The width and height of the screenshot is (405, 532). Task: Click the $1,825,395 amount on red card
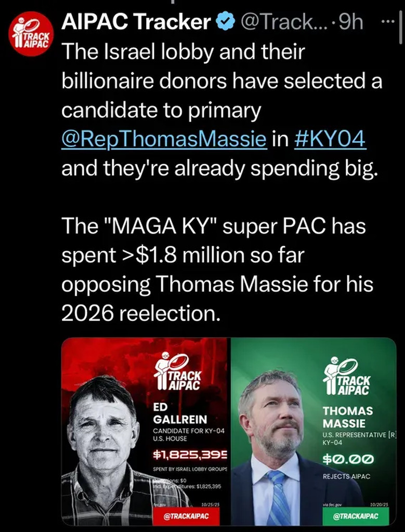pos(190,455)
